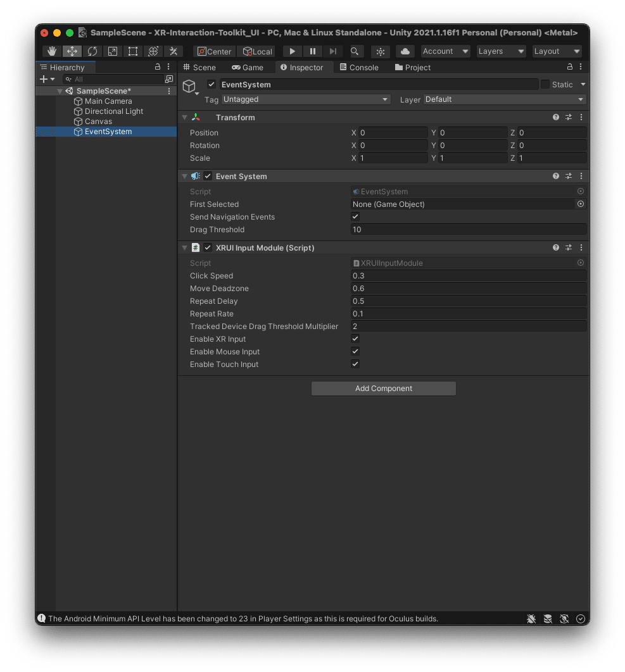The image size is (625, 672).
Task: Open the Layers dropdown
Action: (x=501, y=51)
